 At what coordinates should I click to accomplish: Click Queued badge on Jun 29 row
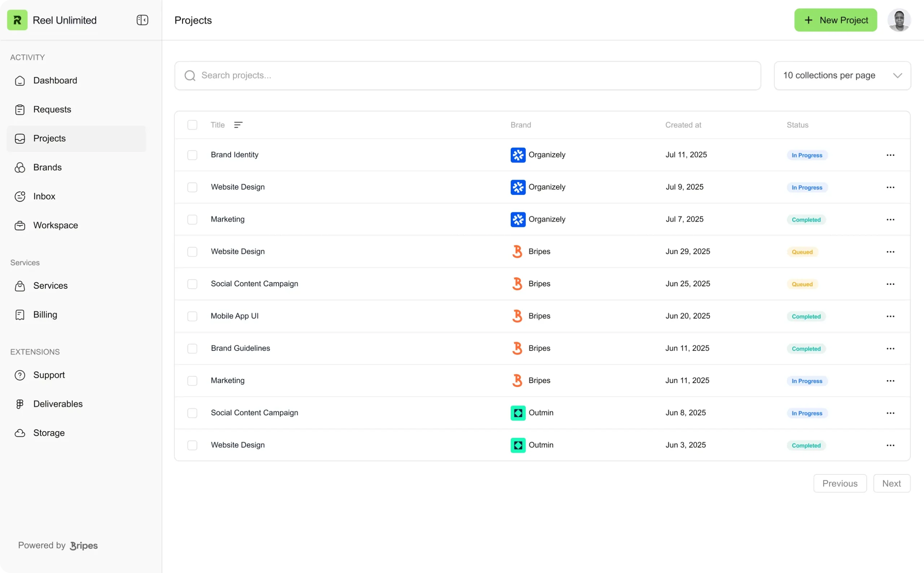(802, 252)
